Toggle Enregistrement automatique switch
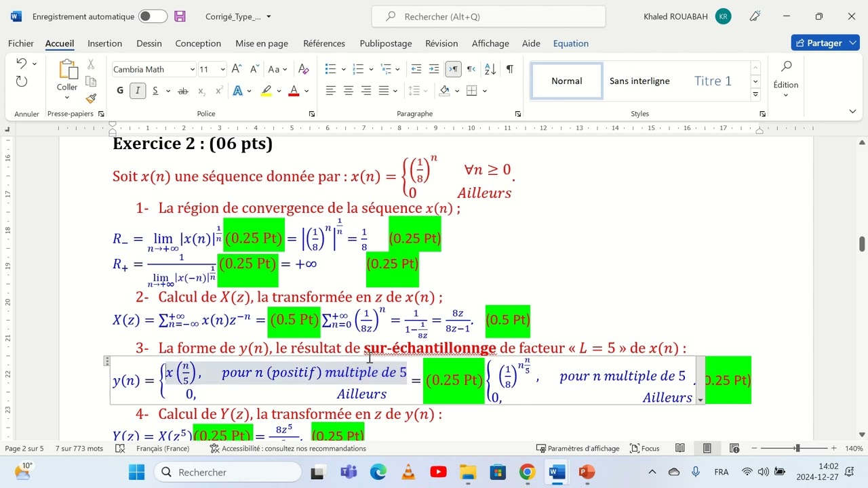This screenshot has height=488, width=868. click(x=153, y=16)
